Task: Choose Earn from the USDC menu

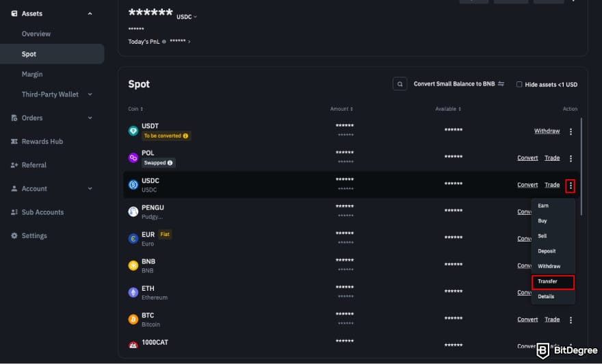Action: pos(543,206)
